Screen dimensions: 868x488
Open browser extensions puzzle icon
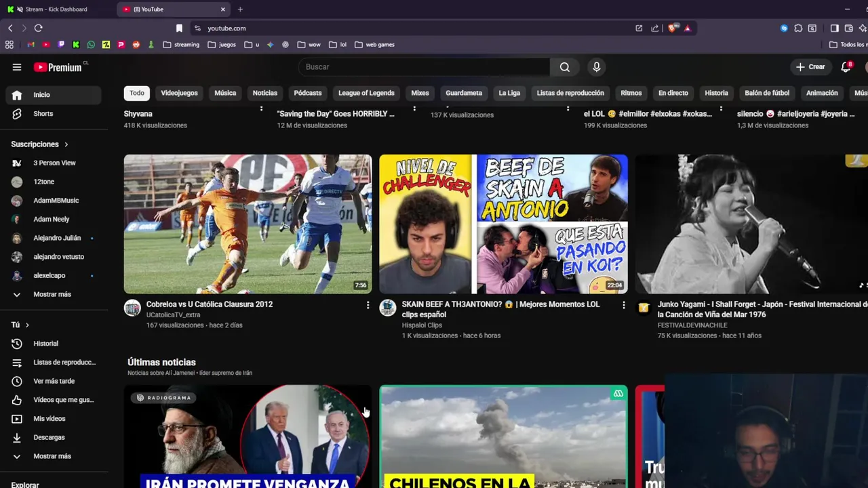pyautogui.click(x=798, y=28)
